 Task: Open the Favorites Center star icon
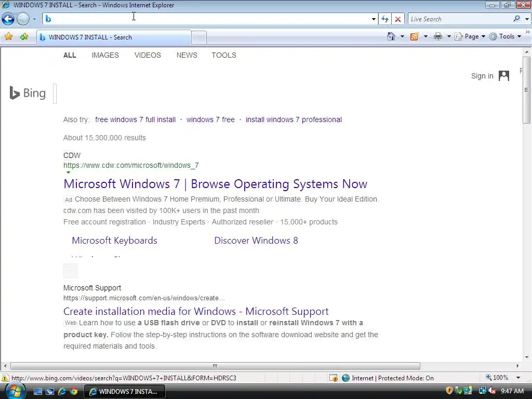tap(8, 36)
